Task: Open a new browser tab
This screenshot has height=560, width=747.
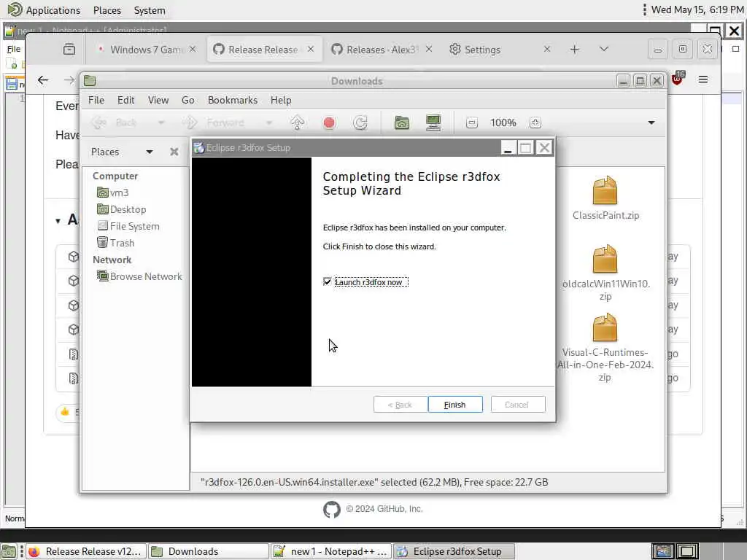Action: point(575,50)
